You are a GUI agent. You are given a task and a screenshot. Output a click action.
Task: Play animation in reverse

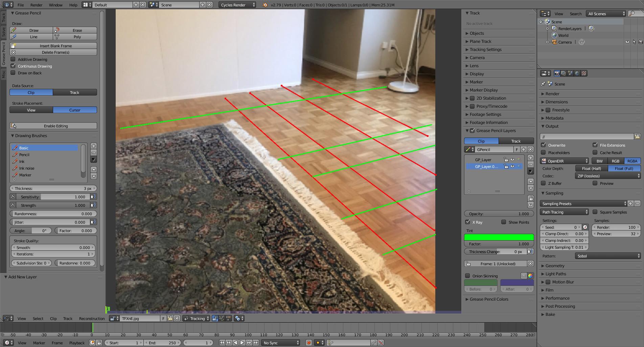235,343
